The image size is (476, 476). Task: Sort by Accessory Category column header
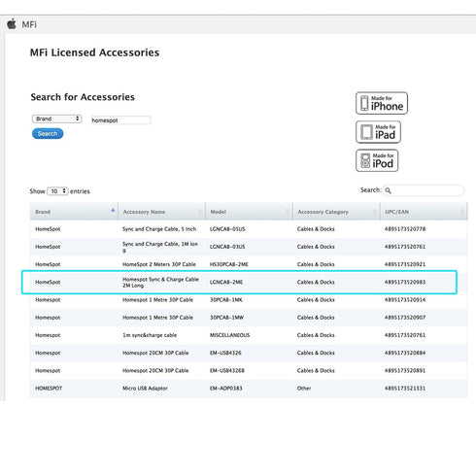[337, 212]
